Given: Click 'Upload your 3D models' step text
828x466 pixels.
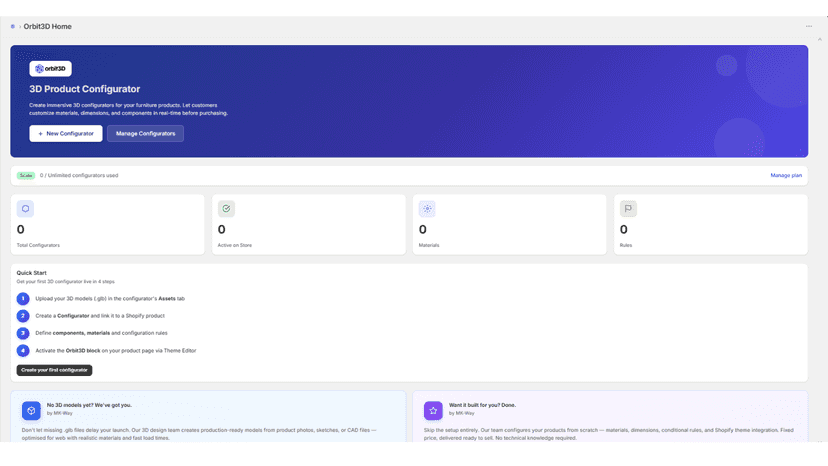Looking at the screenshot, I should tap(110, 299).
